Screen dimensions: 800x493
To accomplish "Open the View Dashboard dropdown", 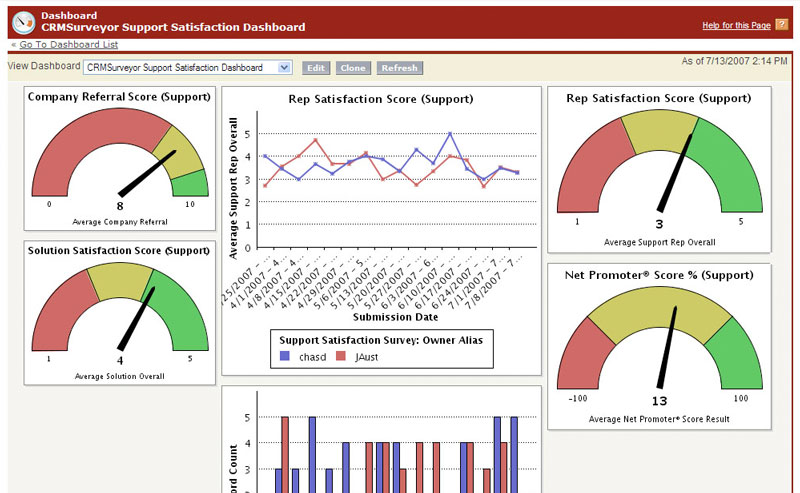I will point(187,67).
